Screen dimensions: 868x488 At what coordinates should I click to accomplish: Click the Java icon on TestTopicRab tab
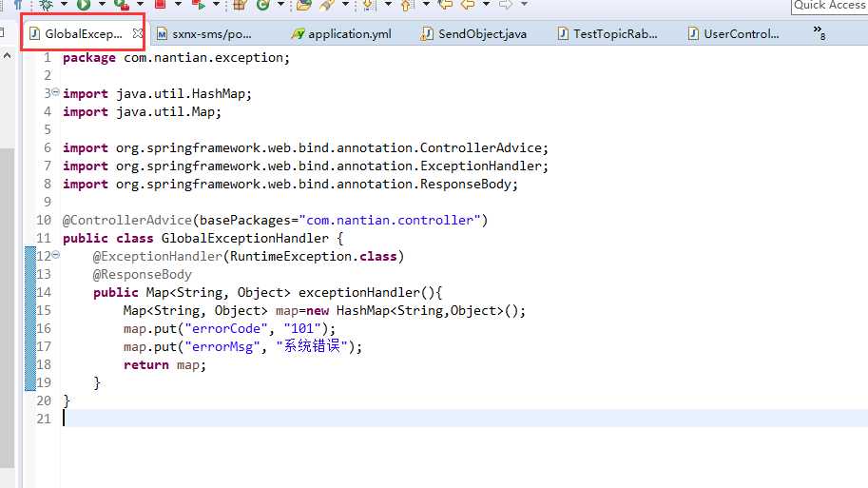point(563,33)
